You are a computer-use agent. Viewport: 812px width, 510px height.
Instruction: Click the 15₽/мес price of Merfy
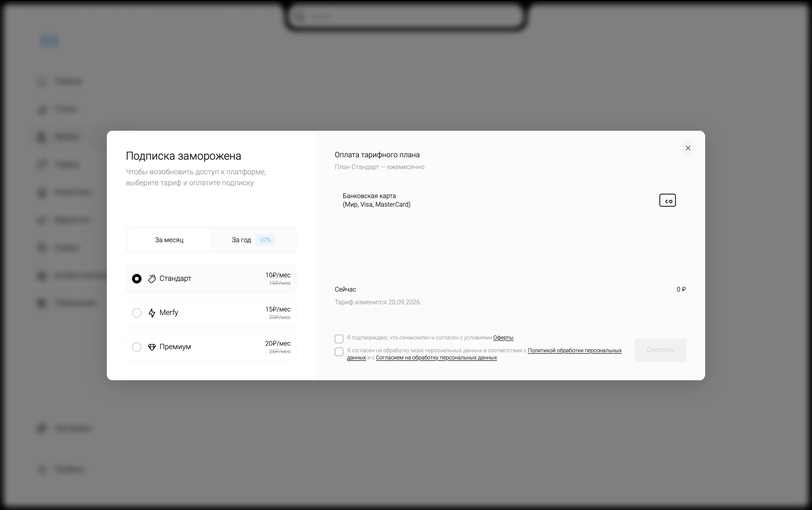[x=278, y=309]
